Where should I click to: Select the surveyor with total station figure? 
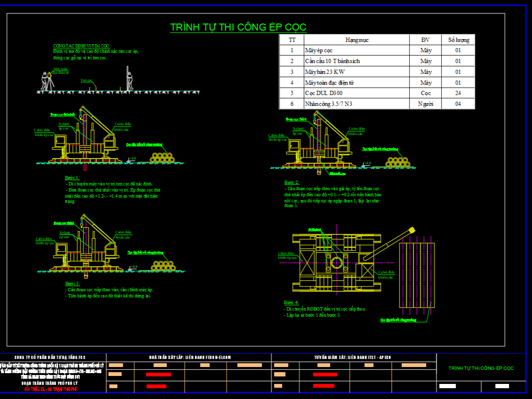[47, 81]
